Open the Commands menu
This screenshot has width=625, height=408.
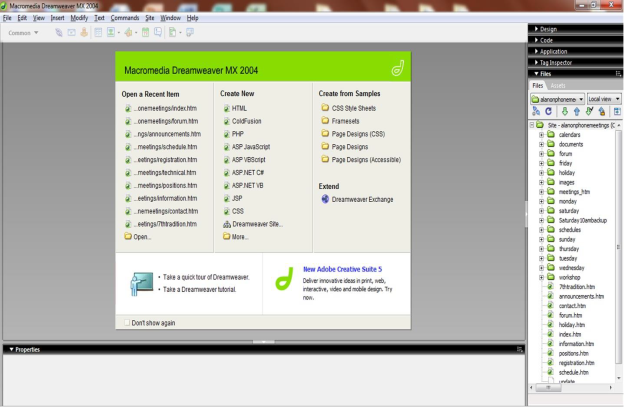[x=125, y=18]
